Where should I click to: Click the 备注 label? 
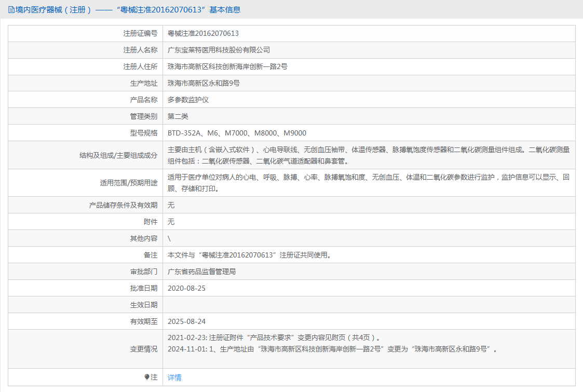pos(151,255)
